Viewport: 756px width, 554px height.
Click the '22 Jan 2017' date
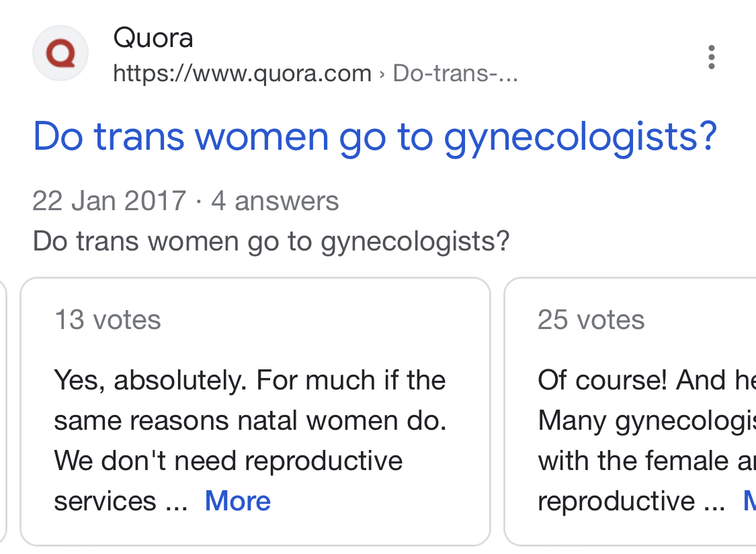click(110, 200)
